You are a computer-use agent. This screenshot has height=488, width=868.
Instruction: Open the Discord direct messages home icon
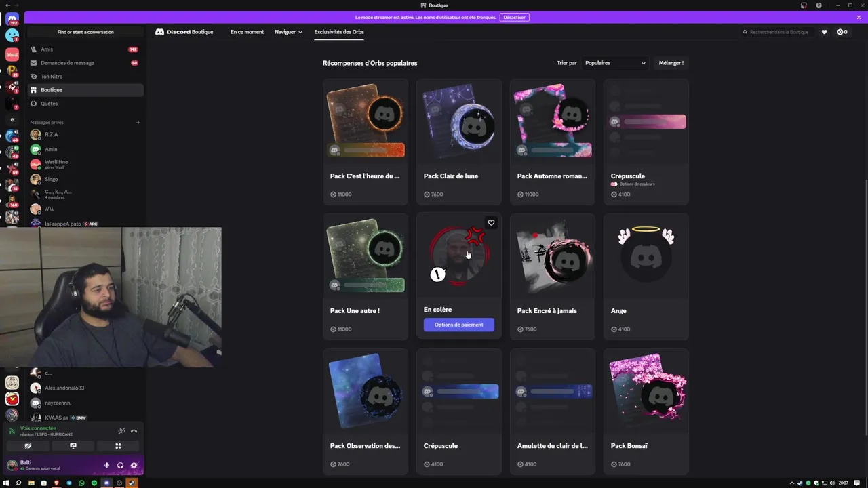[x=12, y=19]
